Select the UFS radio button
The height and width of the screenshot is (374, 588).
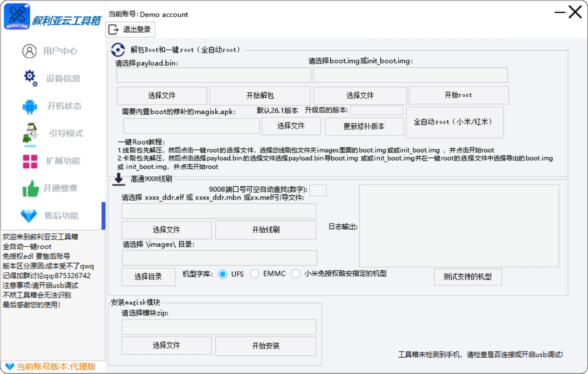[x=223, y=274]
